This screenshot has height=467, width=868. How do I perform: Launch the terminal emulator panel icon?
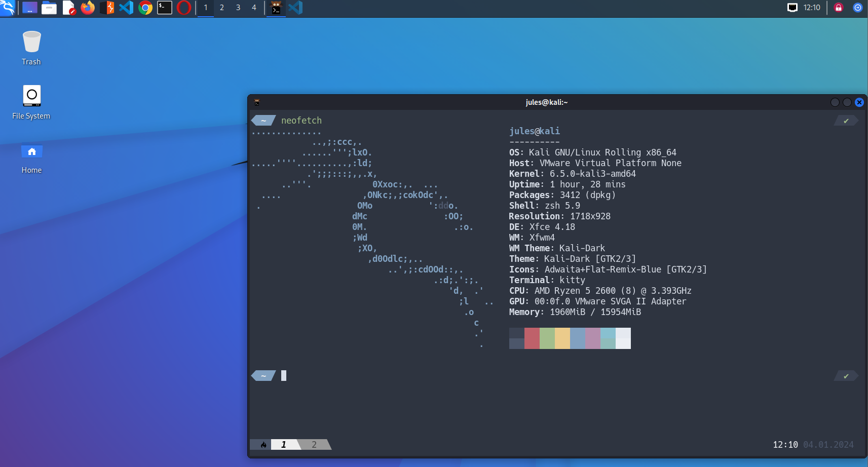coord(165,8)
